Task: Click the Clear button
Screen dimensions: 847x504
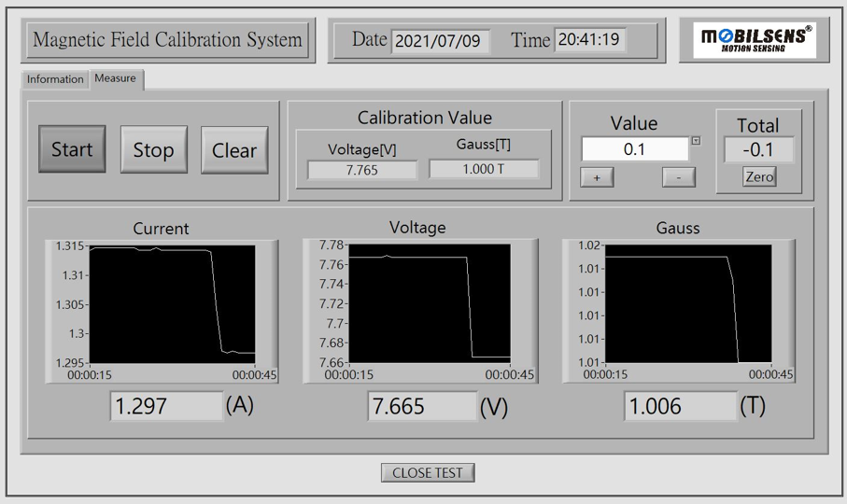Action: [234, 150]
